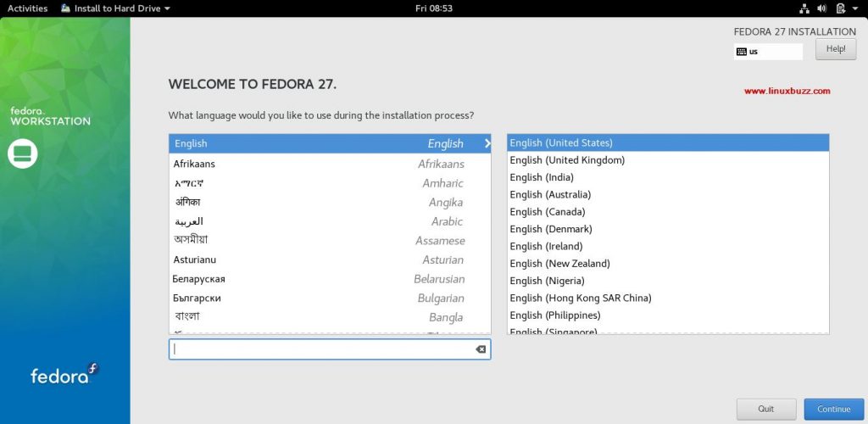
Task: Select the Belarusian language row
Action: (x=330, y=279)
